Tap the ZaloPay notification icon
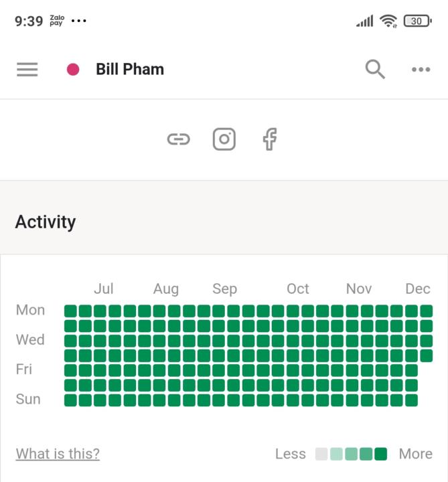Image resolution: width=448 pixels, height=482 pixels. tap(56, 21)
